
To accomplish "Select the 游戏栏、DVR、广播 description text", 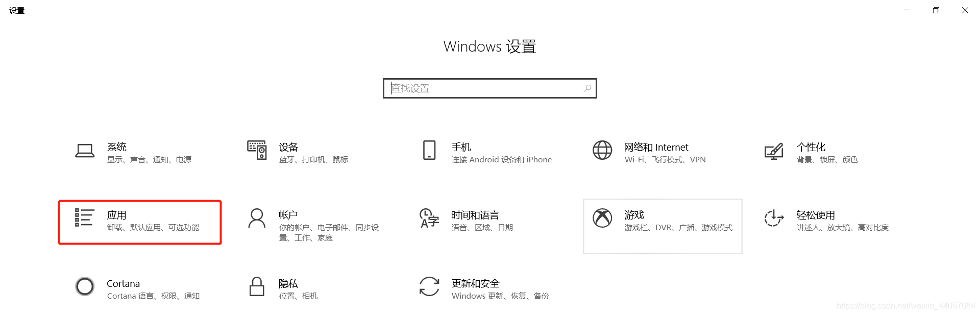I will click(660, 228).
